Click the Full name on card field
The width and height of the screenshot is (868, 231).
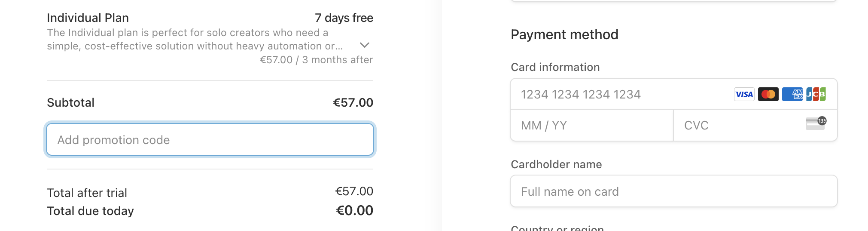[x=674, y=191]
